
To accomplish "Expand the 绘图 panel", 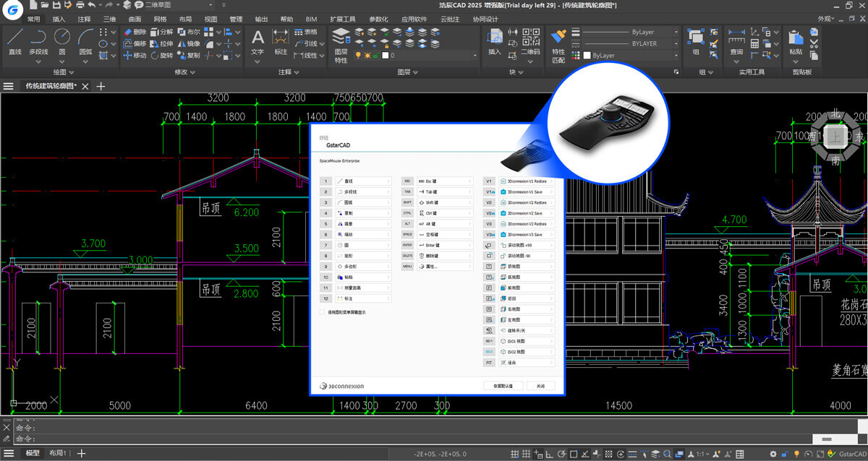I will tap(63, 72).
